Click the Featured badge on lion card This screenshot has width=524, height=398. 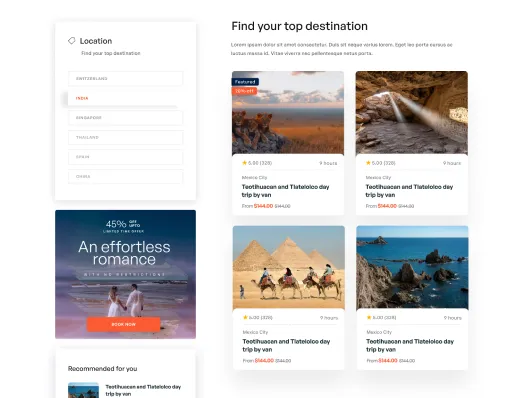tap(245, 82)
